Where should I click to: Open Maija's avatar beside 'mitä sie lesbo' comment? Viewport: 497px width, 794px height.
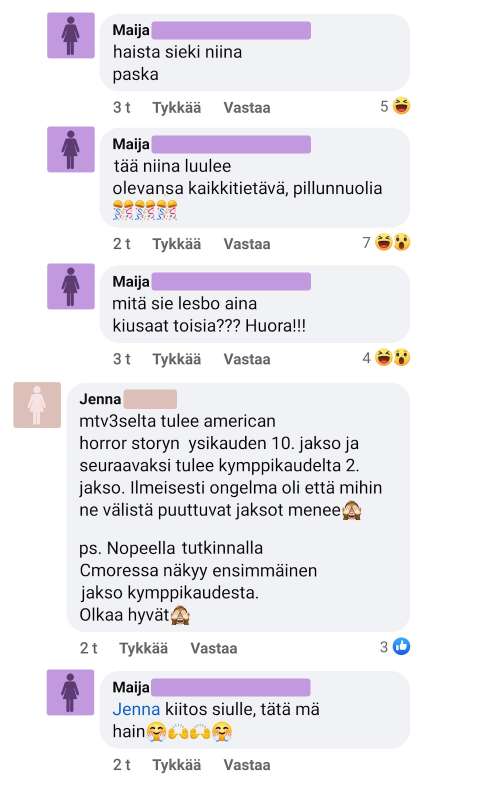click(70, 286)
